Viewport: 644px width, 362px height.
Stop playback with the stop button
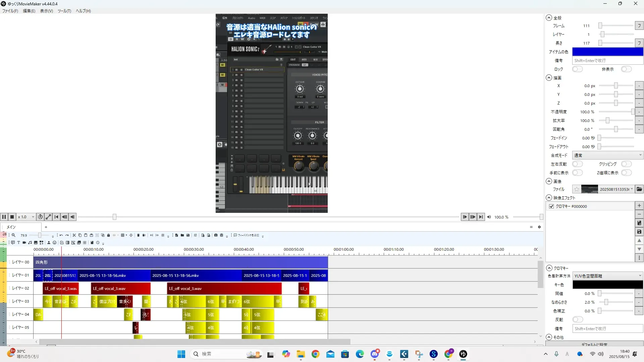pos(12,217)
